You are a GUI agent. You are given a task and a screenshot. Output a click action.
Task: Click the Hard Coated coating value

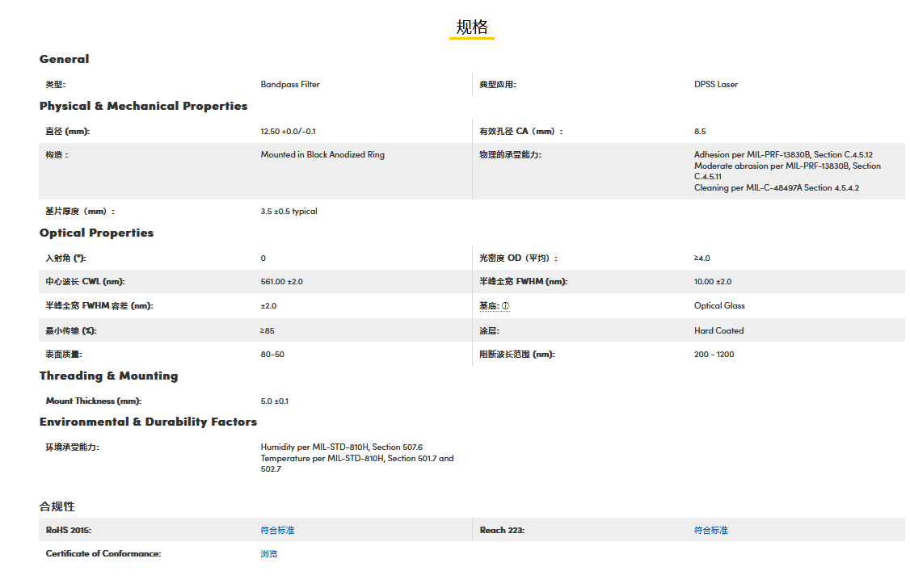(718, 330)
